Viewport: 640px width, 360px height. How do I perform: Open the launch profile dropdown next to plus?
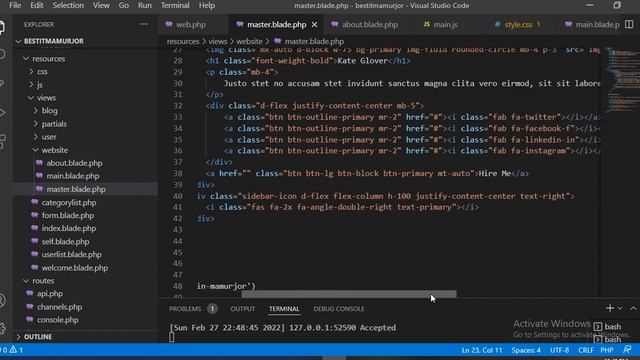[620, 309]
